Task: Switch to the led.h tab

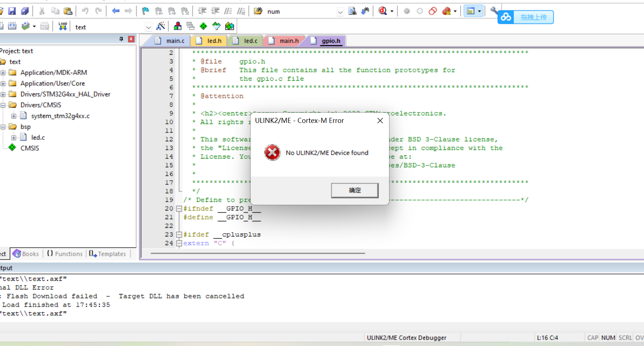Action: 209,41
